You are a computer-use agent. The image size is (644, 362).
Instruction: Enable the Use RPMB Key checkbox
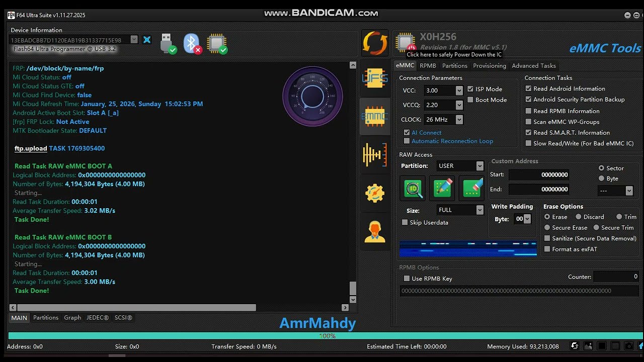(x=407, y=279)
